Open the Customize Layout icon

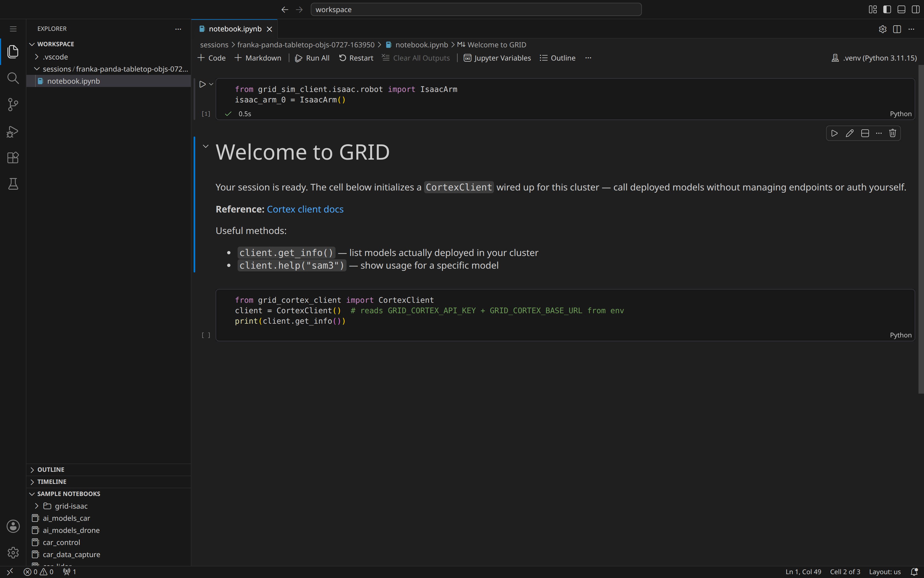point(873,10)
